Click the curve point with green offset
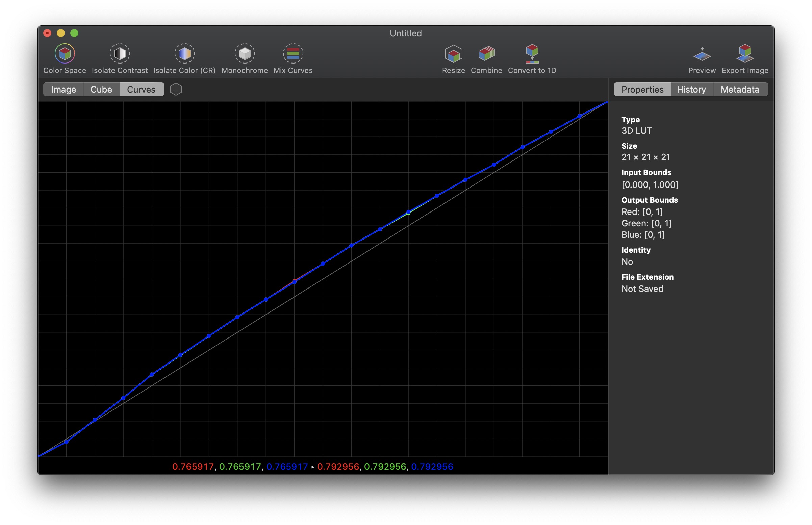This screenshot has width=812, height=525. [x=408, y=212]
